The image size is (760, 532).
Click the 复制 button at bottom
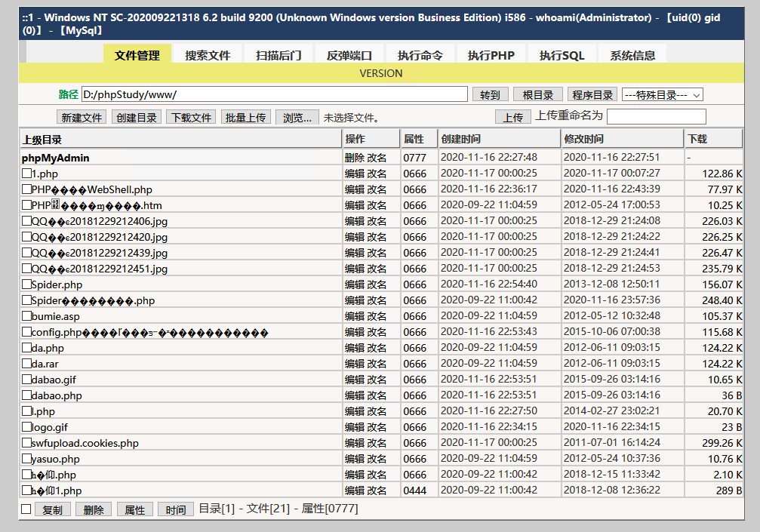(52, 509)
